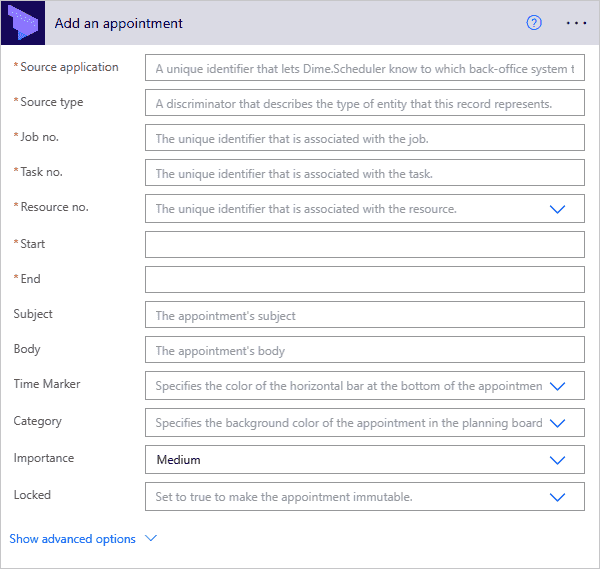Expand the Category dropdown chevron
The width and height of the screenshot is (600, 569).
557,423
